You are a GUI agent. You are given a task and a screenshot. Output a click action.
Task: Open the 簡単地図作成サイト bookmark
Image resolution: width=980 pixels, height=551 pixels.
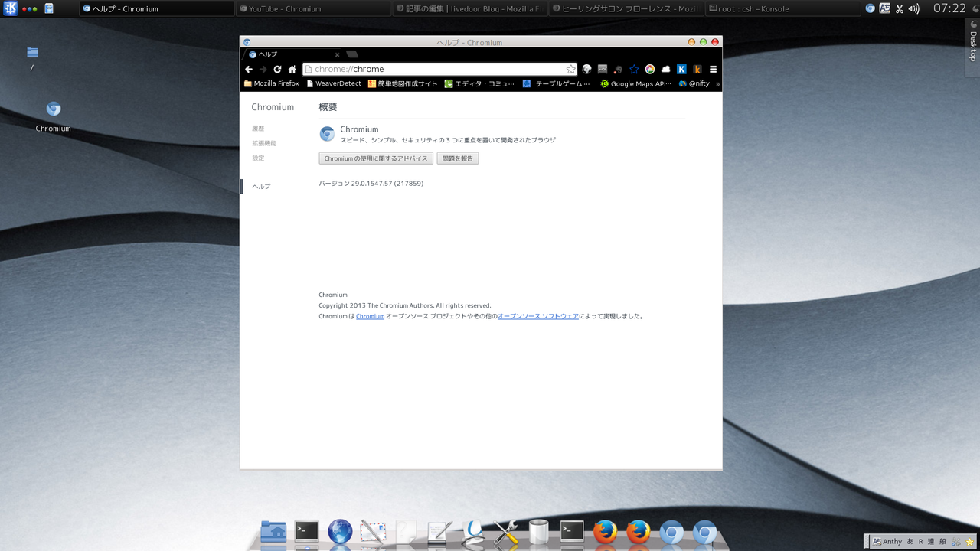point(403,83)
